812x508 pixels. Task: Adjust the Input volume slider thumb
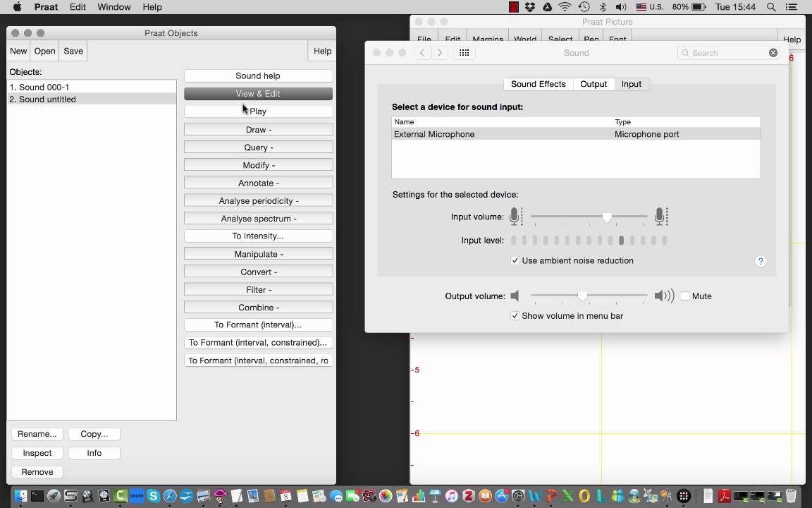(607, 217)
